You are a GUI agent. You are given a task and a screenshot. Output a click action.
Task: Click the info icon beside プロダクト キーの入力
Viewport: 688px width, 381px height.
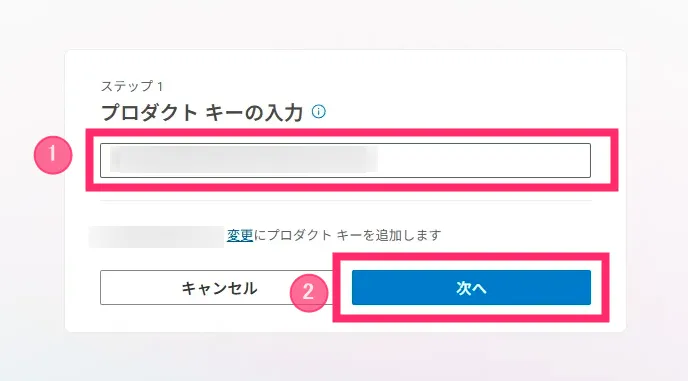click(x=319, y=111)
